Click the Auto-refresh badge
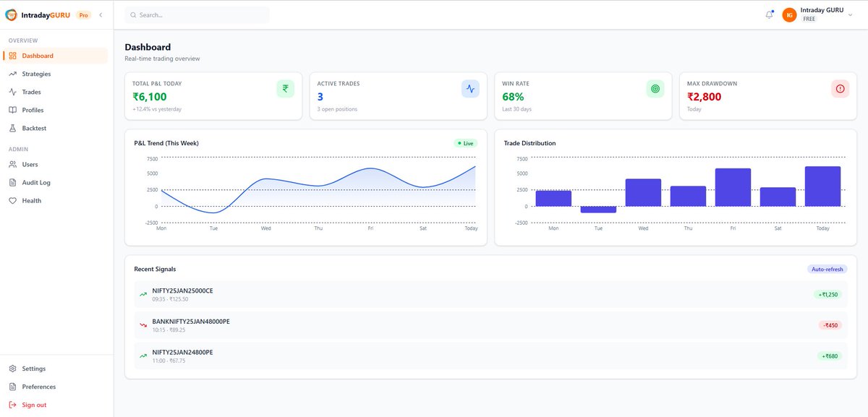868x417 pixels. tap(827, 269)
